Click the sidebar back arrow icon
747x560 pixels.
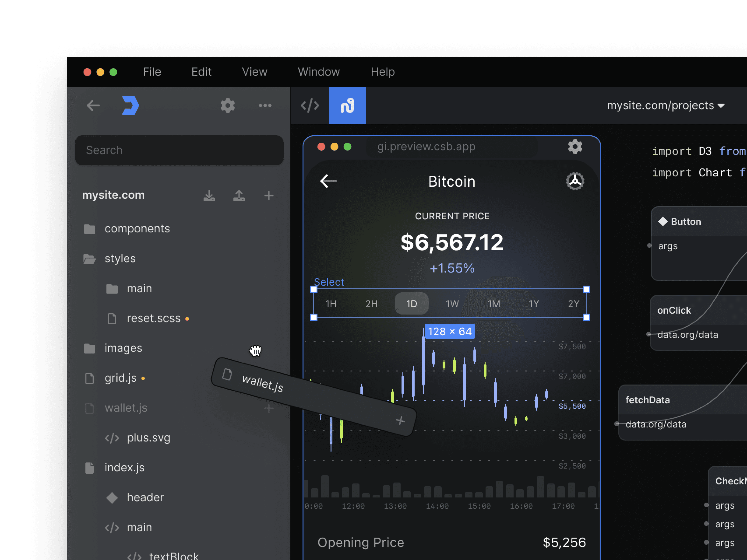click(93, 106)
